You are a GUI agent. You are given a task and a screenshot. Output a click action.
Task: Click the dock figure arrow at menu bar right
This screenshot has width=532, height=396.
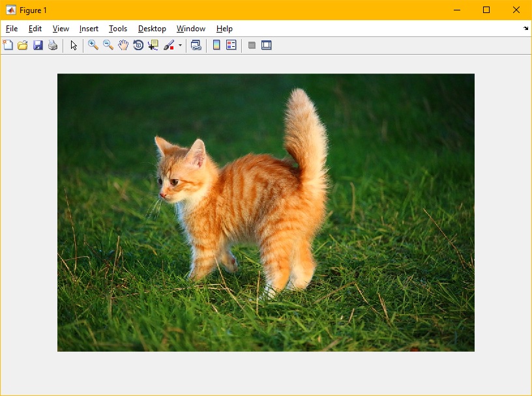pos(525,29)
